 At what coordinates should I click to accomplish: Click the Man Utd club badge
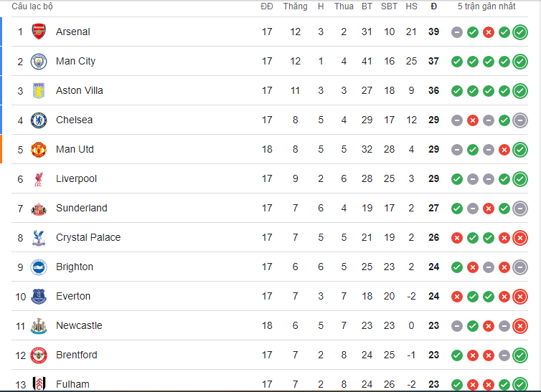click(x=39, y=149)
